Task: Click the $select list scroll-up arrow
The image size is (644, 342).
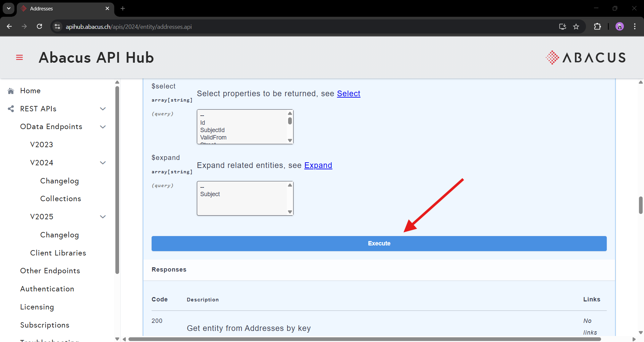Action: [290, 113]
